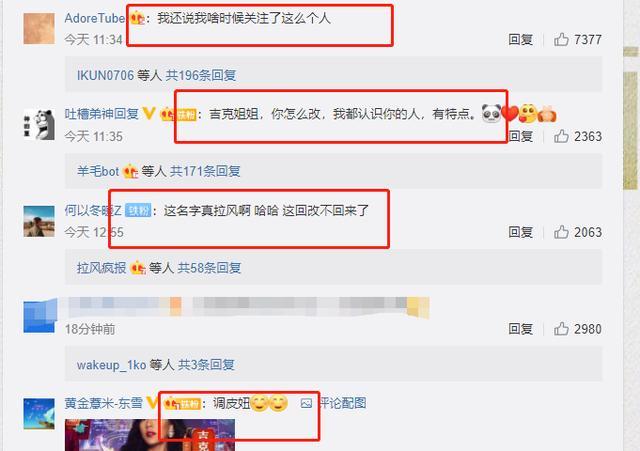The height and width of the screenshot is (451, 640).
Task: Expand the 共3条回复 replies
Action: 206,364
